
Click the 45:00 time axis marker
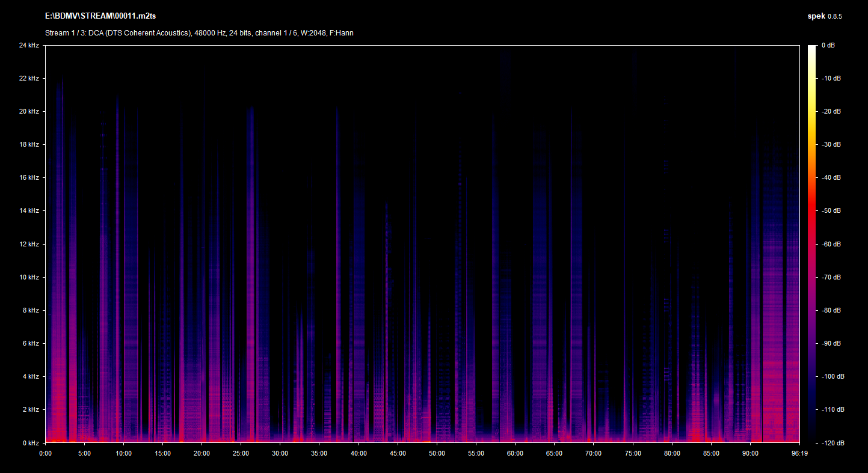coord(398,454)
